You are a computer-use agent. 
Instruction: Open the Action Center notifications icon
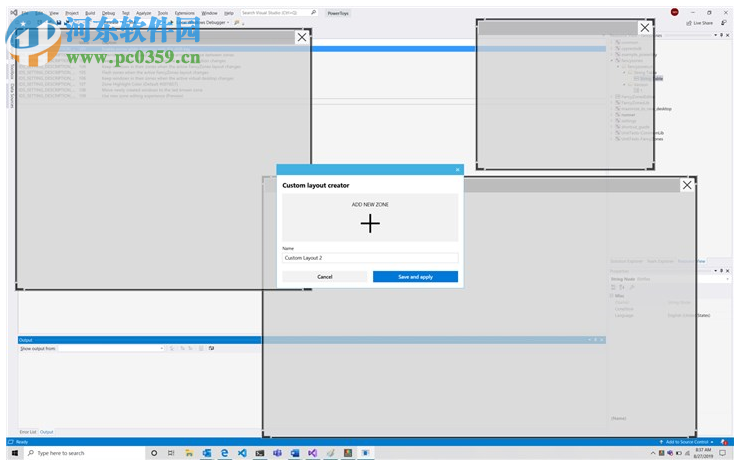pyautogui.click(x=723, y=453)
